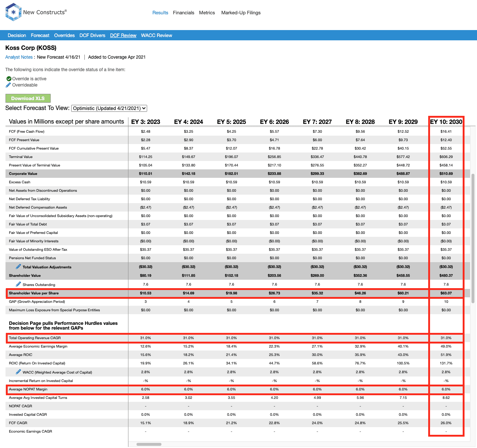Click the Value of Outstanding ESO After-Tax label
Screen dimensions: 477x448
[38, 250]
